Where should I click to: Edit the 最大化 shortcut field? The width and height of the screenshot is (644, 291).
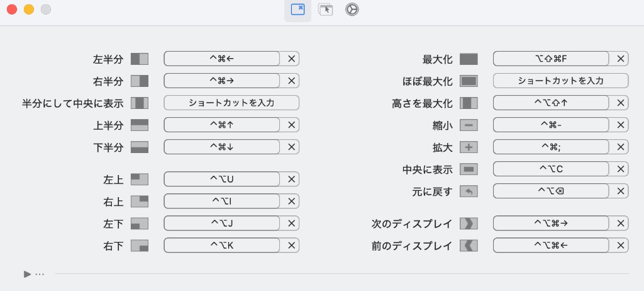[551, 59]
